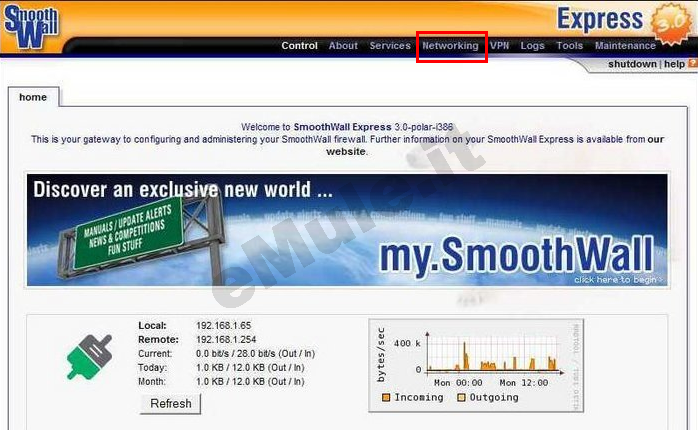The image size is (698, 430).
Task: Open the VPN menu
Action: [499, 45]
